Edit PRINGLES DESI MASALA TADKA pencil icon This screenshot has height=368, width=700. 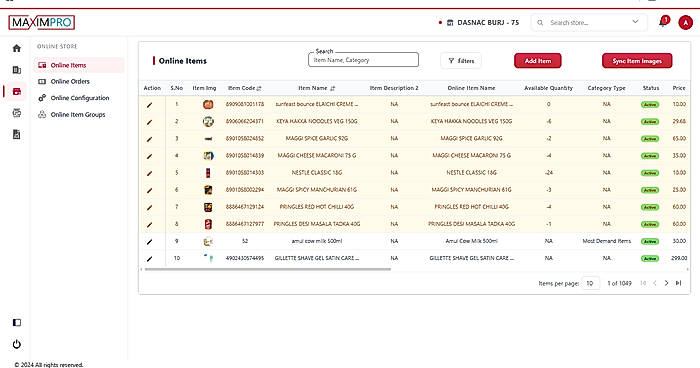tap(150, 225)
